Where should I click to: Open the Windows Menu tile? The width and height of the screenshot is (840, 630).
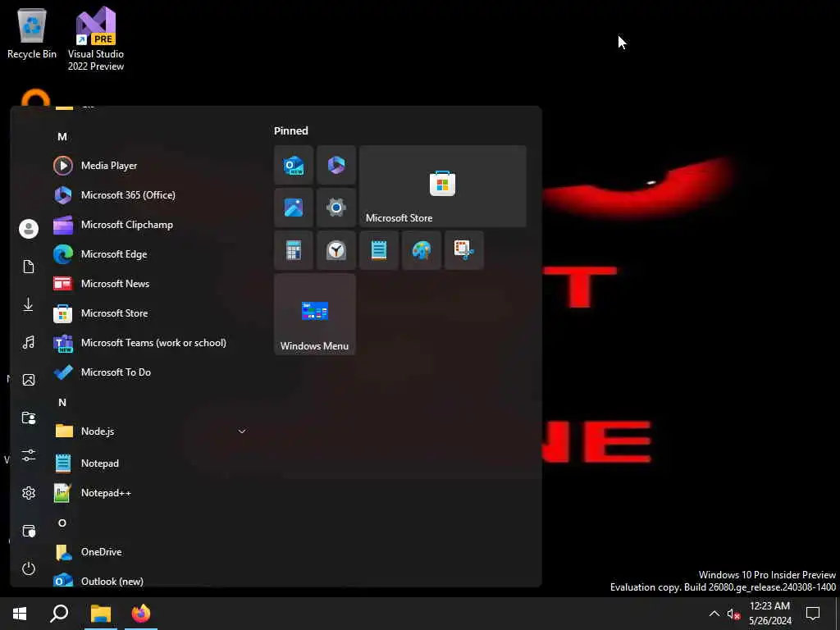pyautogui.click(x=315, y=314)
